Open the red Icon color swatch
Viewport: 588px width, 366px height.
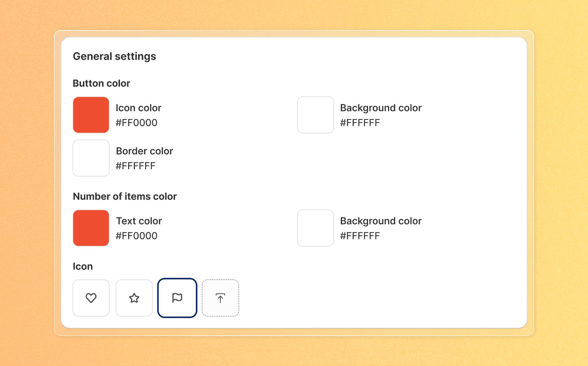coord(91,115)
